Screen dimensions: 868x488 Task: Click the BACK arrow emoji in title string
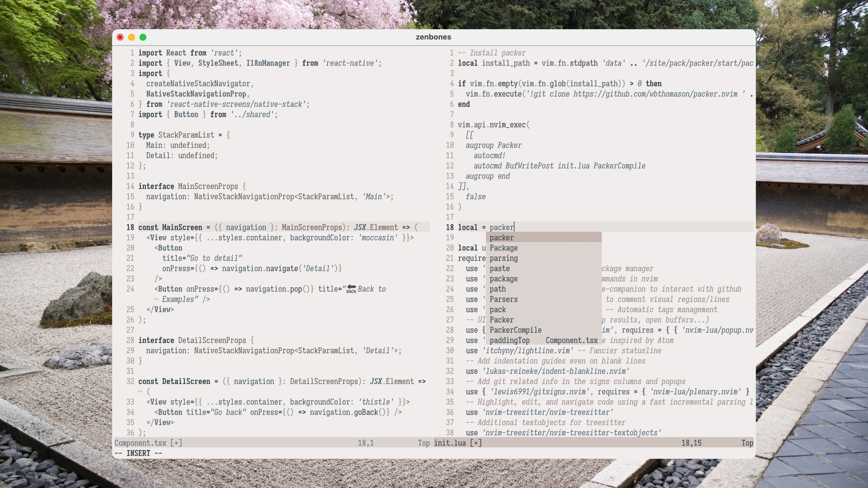click(351, 289)
